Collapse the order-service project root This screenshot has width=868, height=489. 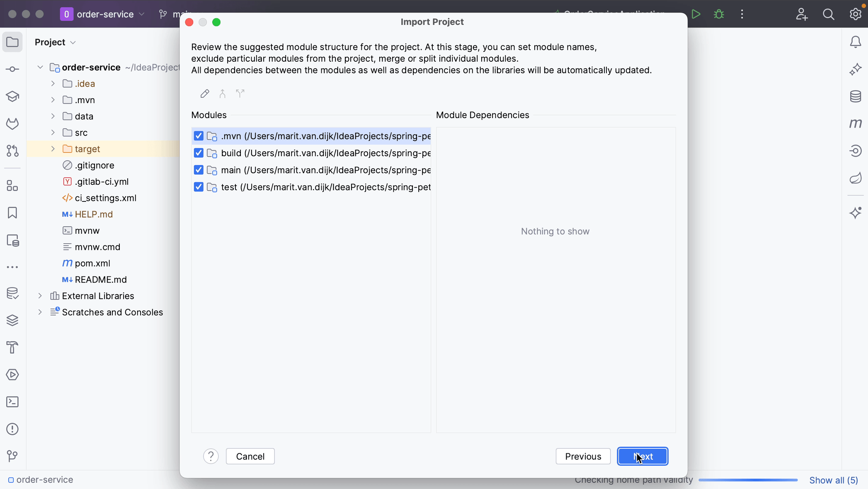coord(40,68)
